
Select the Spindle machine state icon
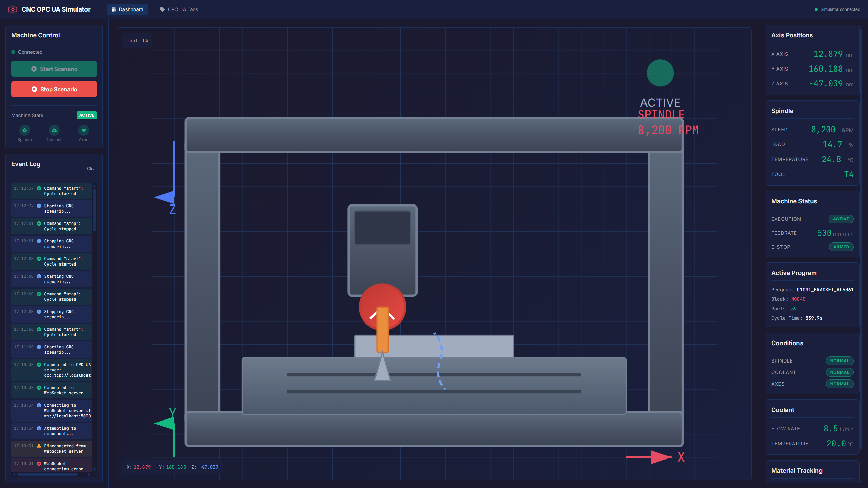24,130
